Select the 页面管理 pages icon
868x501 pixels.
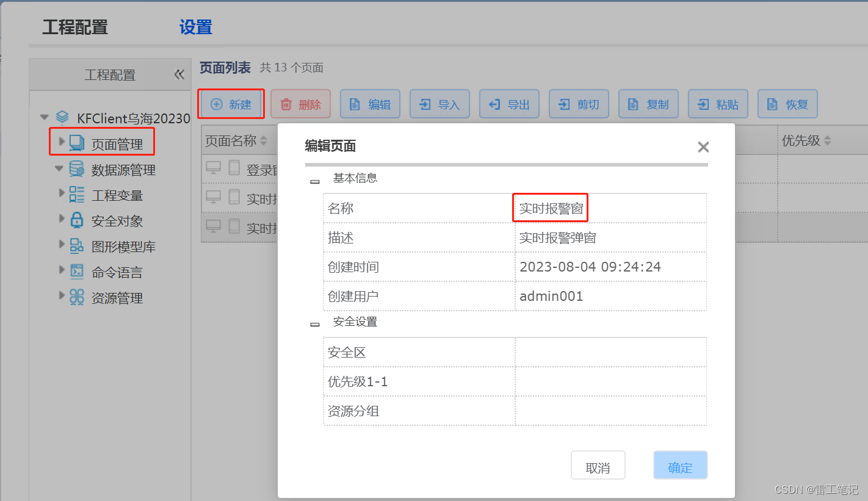click(x=77, y=143)
